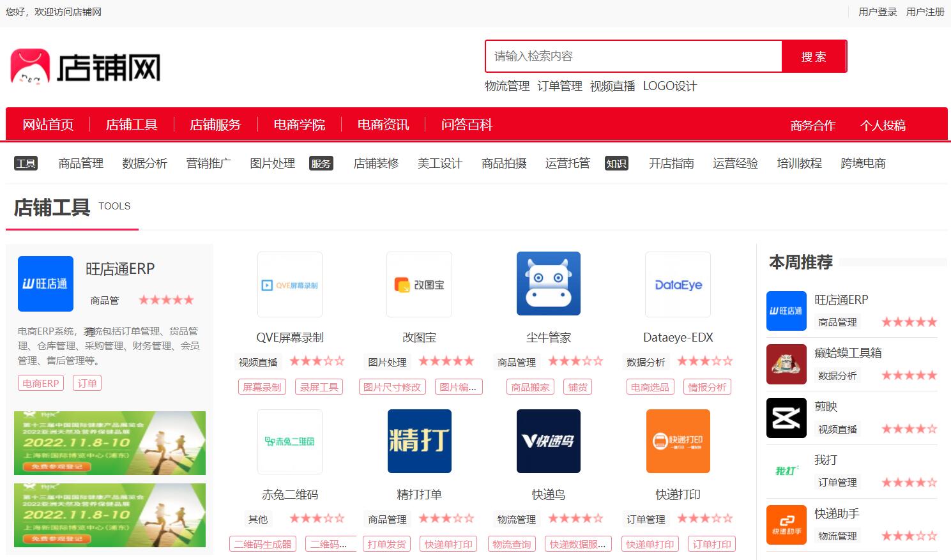The image size is (951, 560).
Task: Click the 赤兔二维码 app icon
Action: 290,441
